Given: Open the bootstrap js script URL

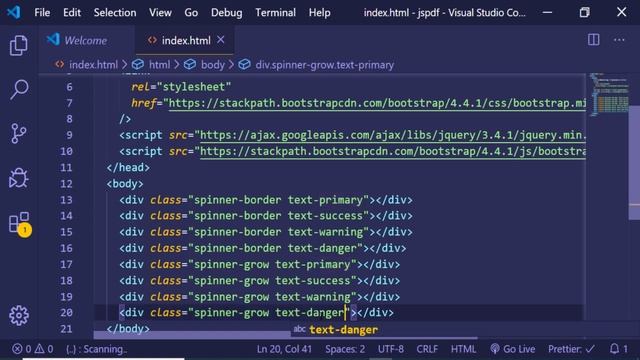Looking at the screenshot, I should [393, 151].
